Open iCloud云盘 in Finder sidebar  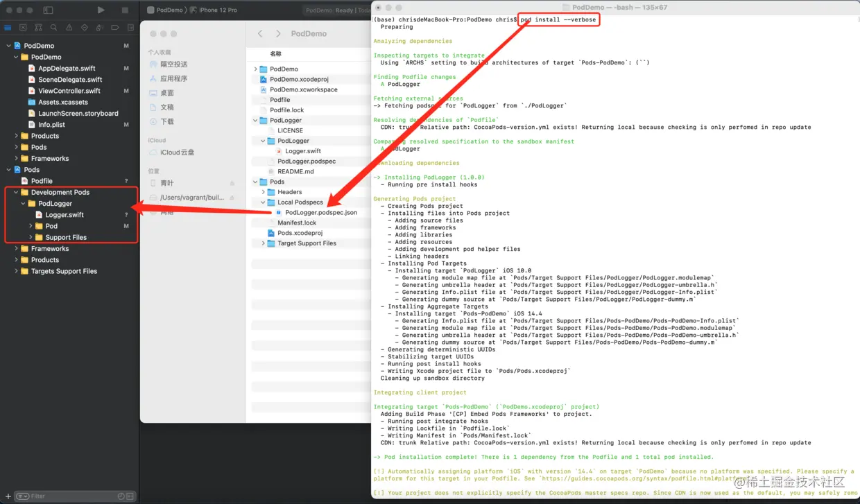point(177,153)
